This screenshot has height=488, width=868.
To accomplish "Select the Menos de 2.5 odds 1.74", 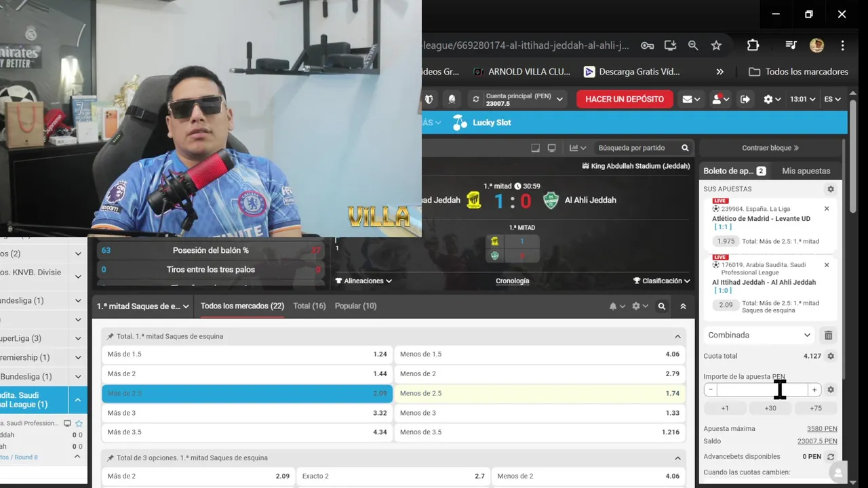I will [540, 393].
